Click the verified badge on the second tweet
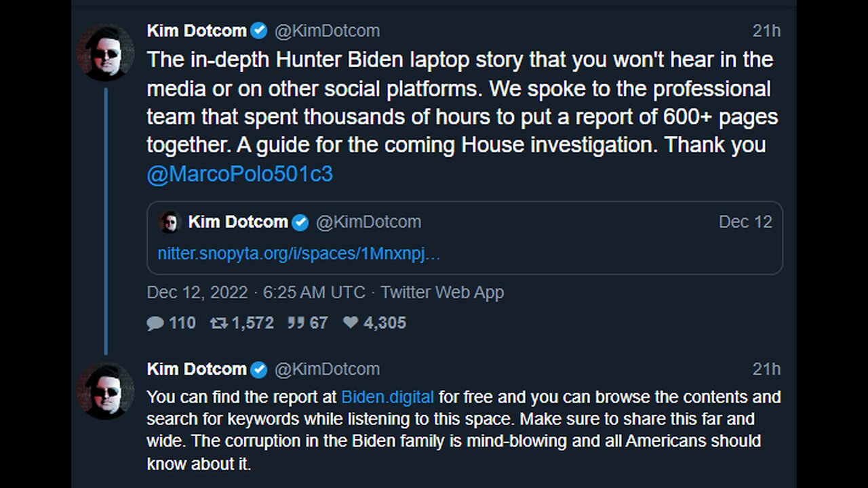 coord(258,369)
